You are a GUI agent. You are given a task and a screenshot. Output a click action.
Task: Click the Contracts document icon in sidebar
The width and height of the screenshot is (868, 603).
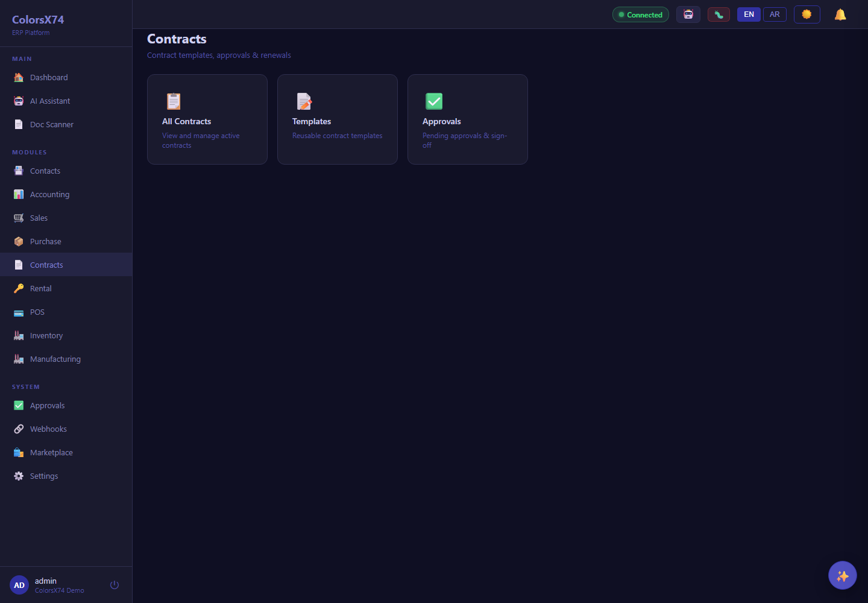pyautogui.click(x=19, y=265)
